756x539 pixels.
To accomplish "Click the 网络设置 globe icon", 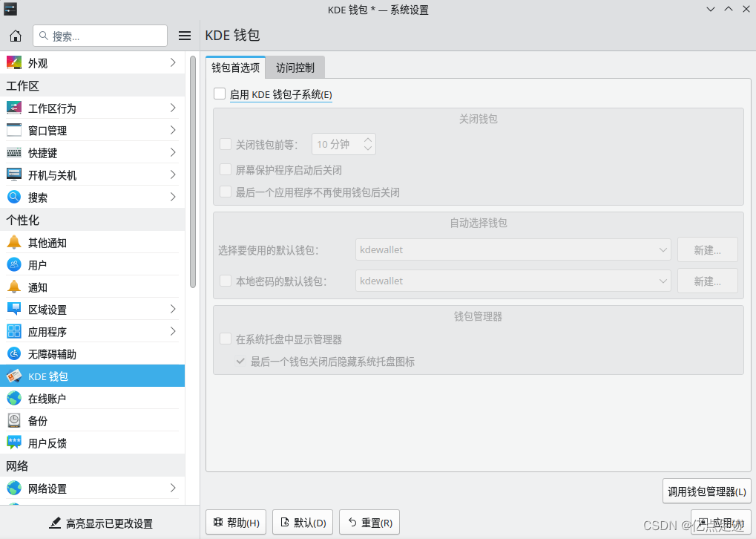I will [x=14, y=488].
